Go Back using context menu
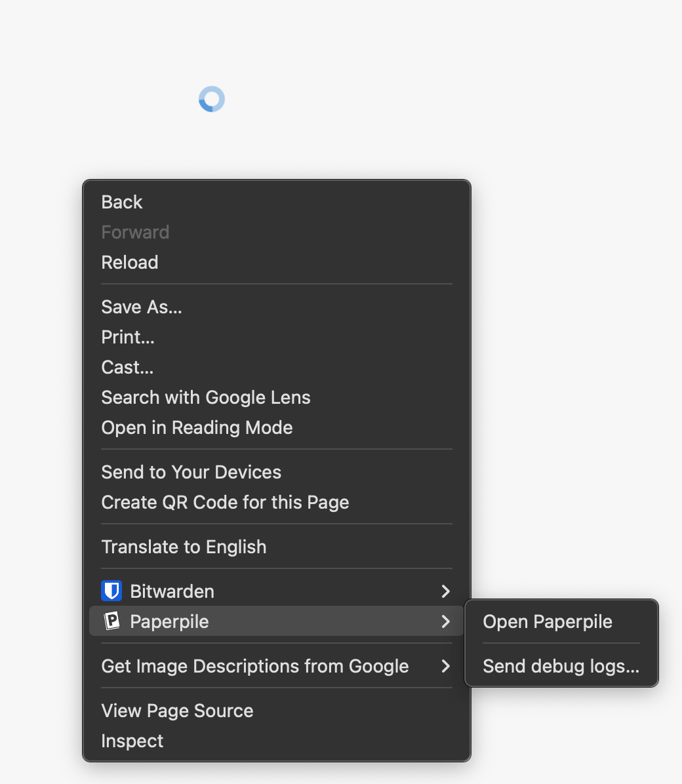This screenshot has width=682, height=784. coord(122,202)
